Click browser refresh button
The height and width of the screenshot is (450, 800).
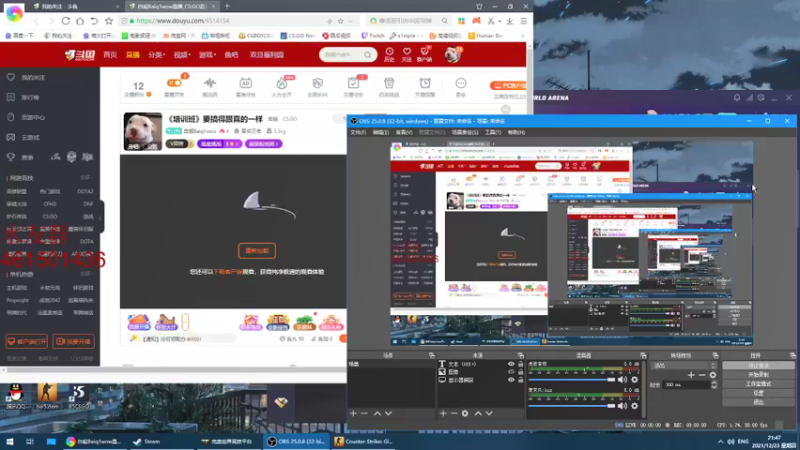point(66,21)
